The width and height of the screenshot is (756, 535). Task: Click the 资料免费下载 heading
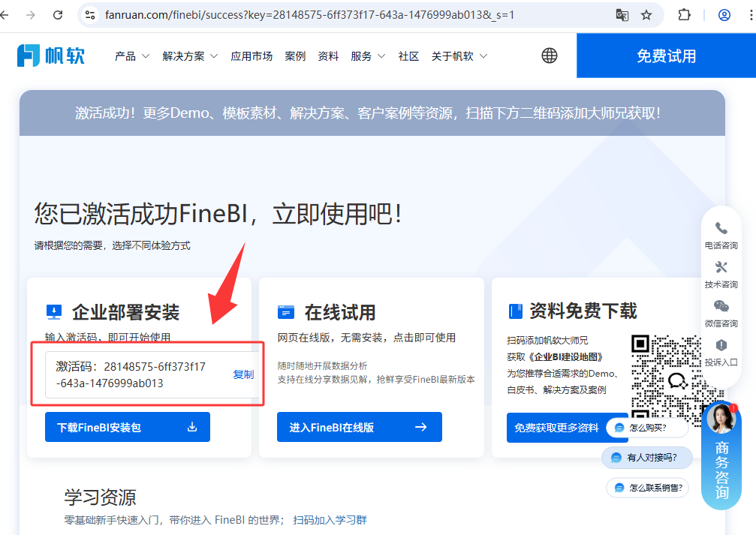click(583, 311)
